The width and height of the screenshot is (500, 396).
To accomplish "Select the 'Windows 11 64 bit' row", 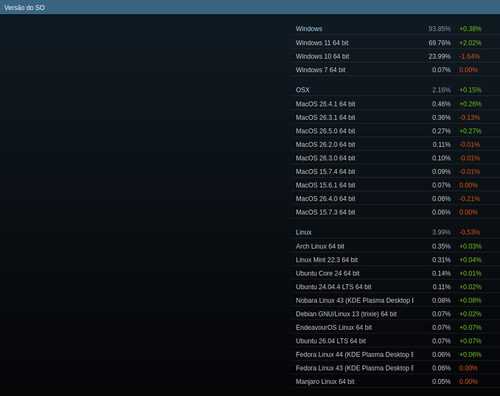I will 396,43.
